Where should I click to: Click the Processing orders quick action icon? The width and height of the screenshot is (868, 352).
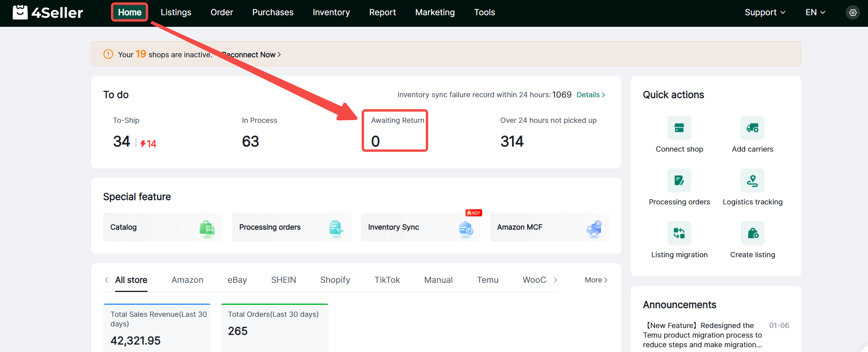pos(679,180)
